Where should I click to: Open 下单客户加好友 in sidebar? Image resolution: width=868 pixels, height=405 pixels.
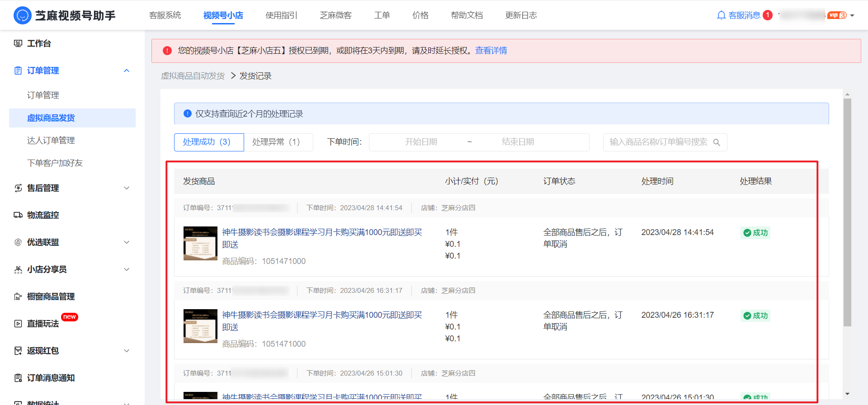pyautogui.click(x=55, y=163)
